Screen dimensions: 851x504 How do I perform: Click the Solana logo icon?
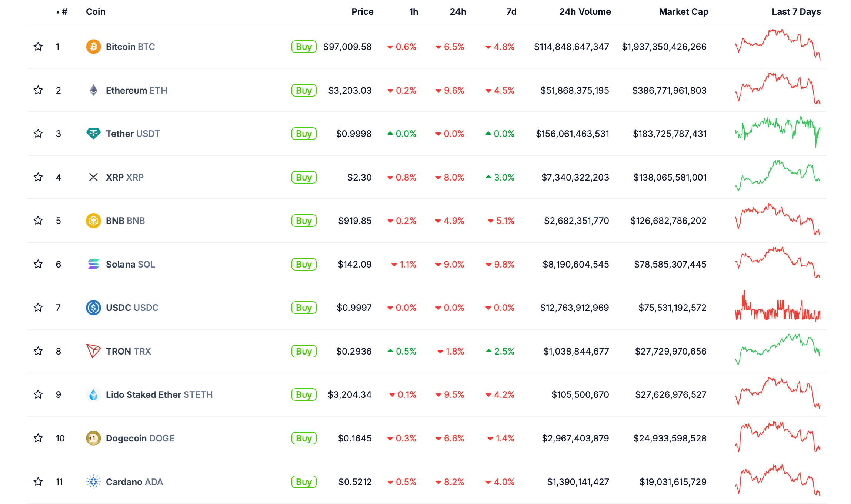(x=93, y=264)
